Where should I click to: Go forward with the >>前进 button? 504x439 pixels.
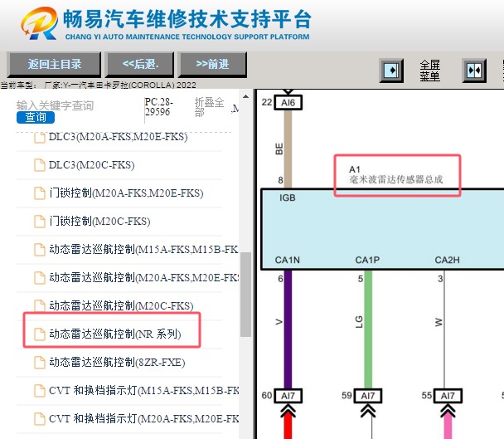click(x=212, y=64)
